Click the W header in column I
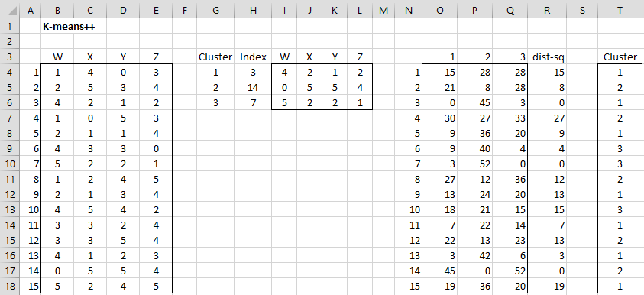644x295 pixels. coord(284,57)
